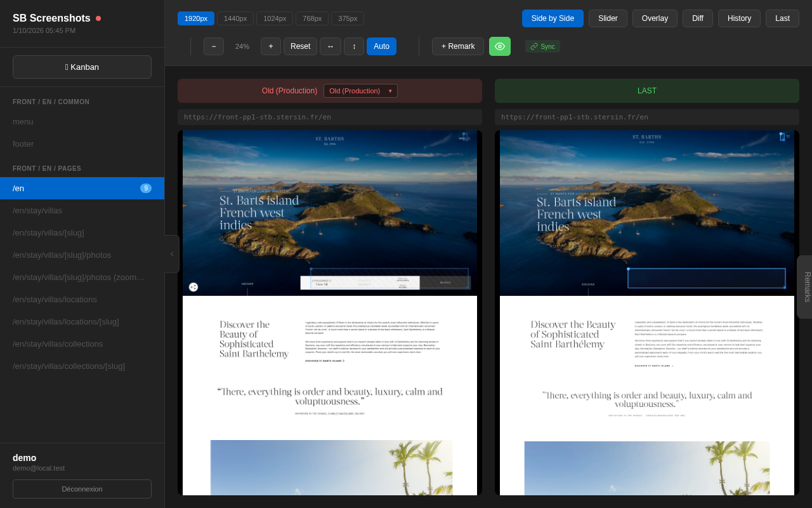
Task: Switch to Side by Side view
Action: (x=553, y=18)
